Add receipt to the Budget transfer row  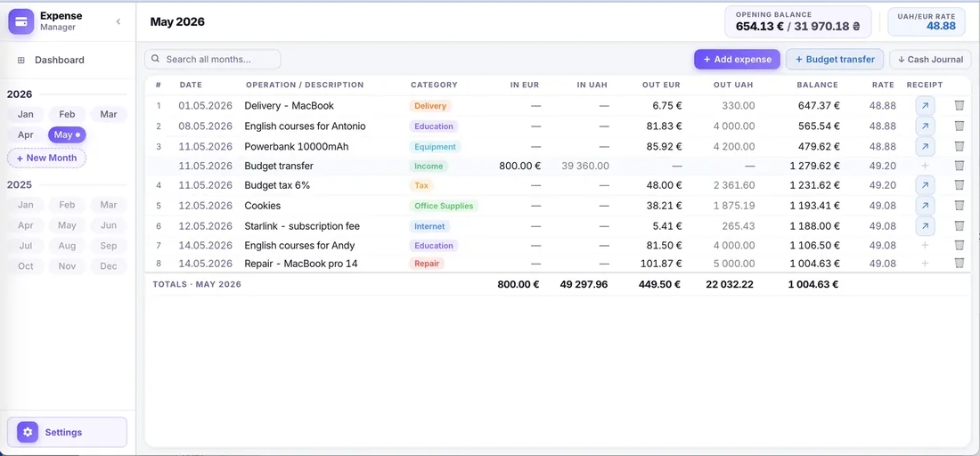coord(925,166)
